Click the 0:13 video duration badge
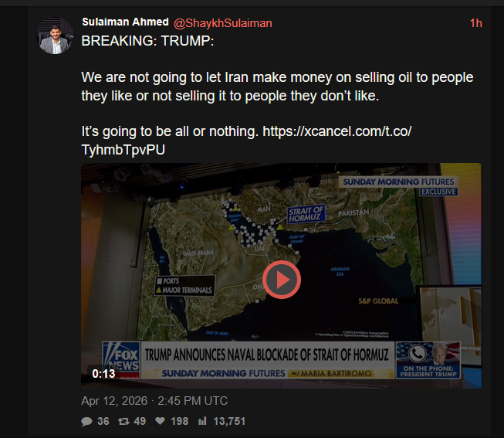The height and width of the screenshot is (438, 504). click(x=103, y=374)
